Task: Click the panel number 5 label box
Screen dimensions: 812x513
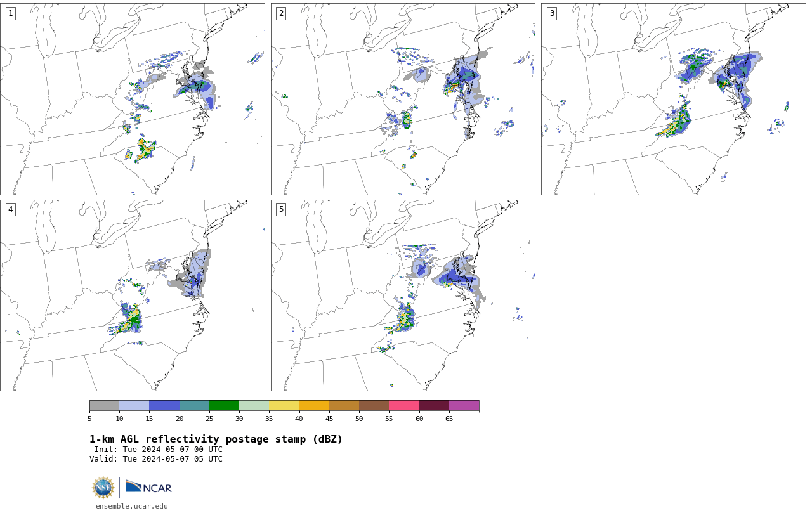Action: [281, 209]
